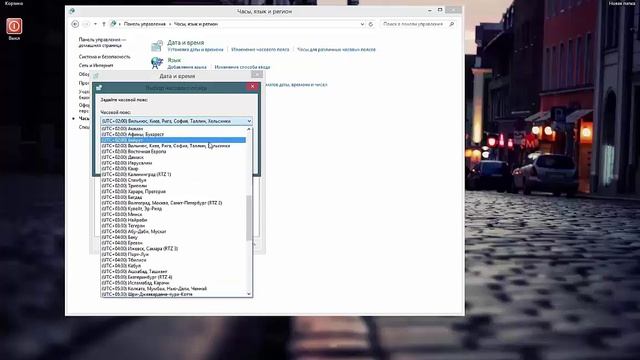Image resolution: width=640 pixels, height=360 pixels.
Task: Select (UTC+02:00) Триполи time zone
Action: pos(173,186)
